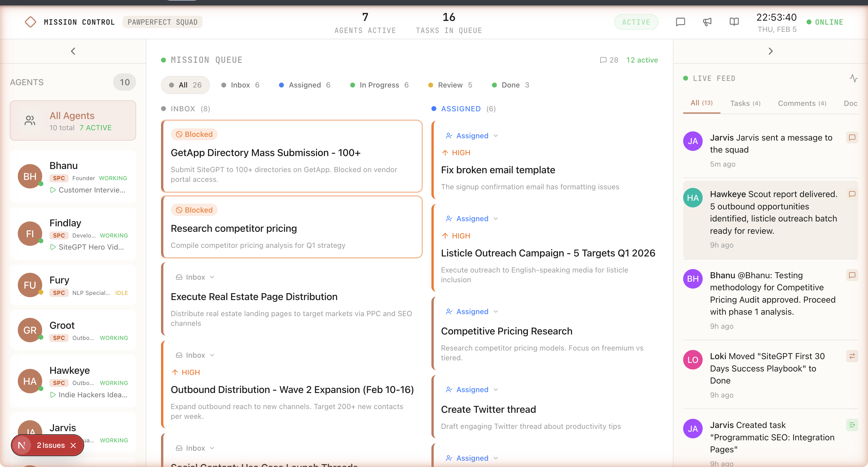Viewport: 868px width, 467px height.
Task: Click the 12 active link
Action: click(642, 60)
